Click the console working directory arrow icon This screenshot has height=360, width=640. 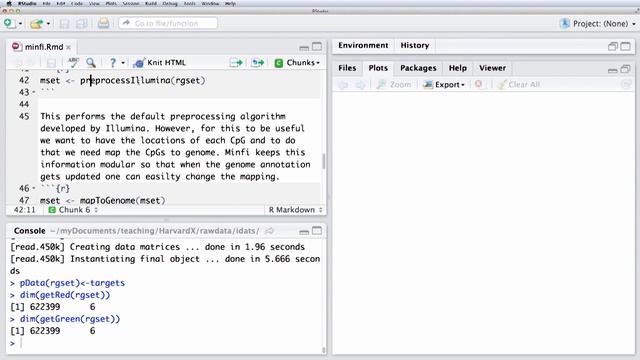click(x=269, y=231)
